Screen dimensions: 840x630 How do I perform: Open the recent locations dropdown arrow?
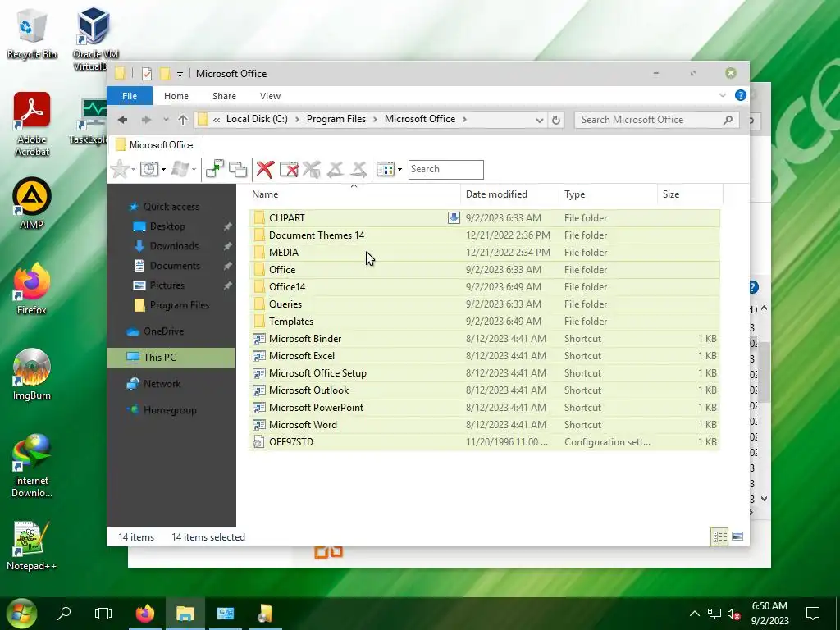click(166, 120)
